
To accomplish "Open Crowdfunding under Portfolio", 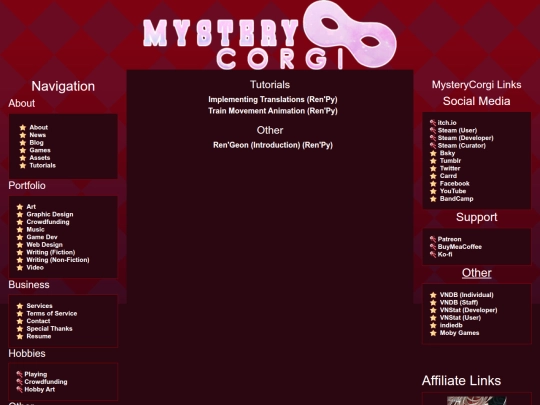I will click(48, 222).
